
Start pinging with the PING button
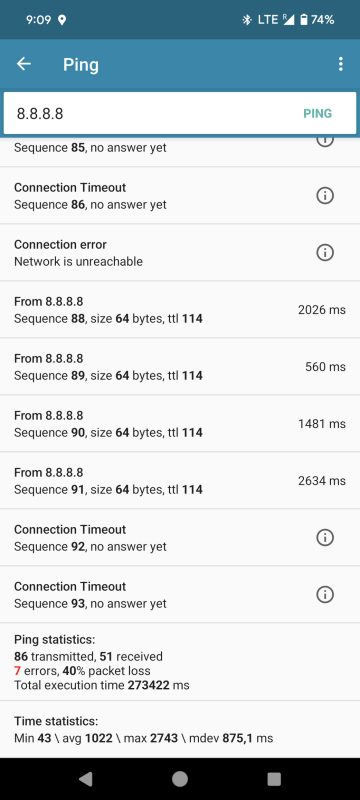point(317,113)
